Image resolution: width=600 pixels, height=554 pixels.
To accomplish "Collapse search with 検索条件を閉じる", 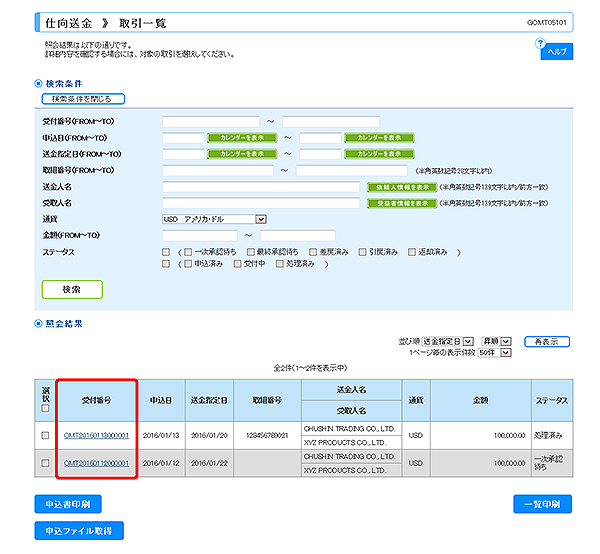I will tap(82, 99).
